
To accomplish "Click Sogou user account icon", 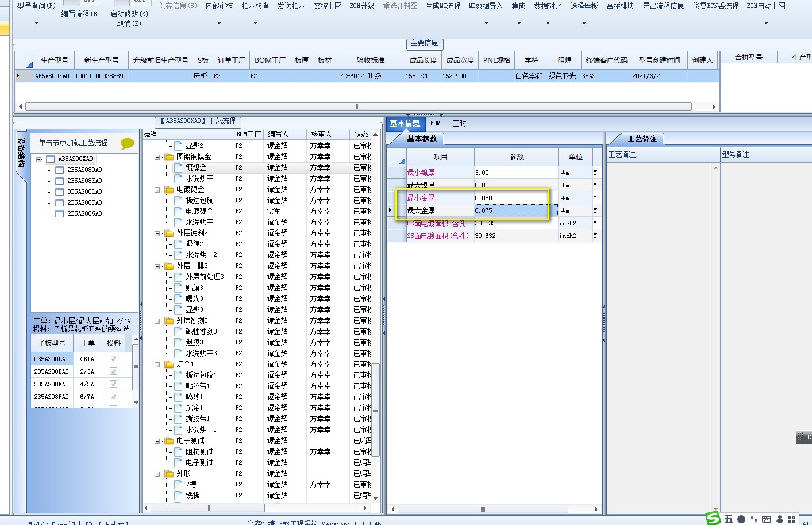I will 779,519.
